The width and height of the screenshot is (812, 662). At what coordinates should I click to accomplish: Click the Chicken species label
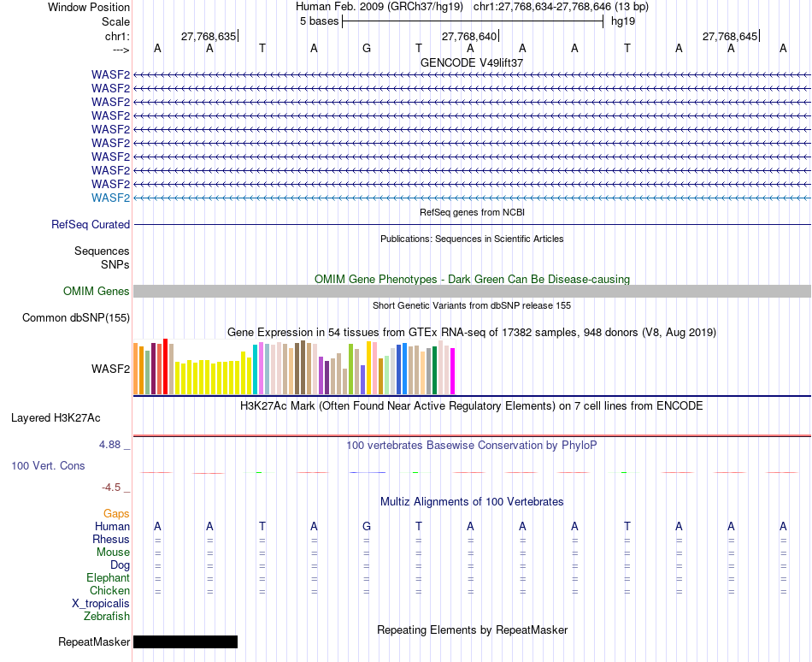point(109,590)
